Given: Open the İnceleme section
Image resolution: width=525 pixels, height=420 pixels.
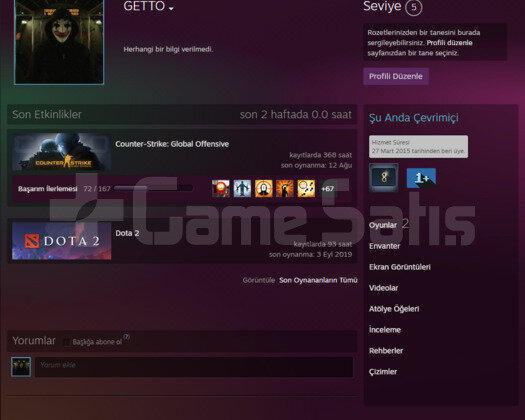Looking at the screenshot, I should tap(385, 330).
